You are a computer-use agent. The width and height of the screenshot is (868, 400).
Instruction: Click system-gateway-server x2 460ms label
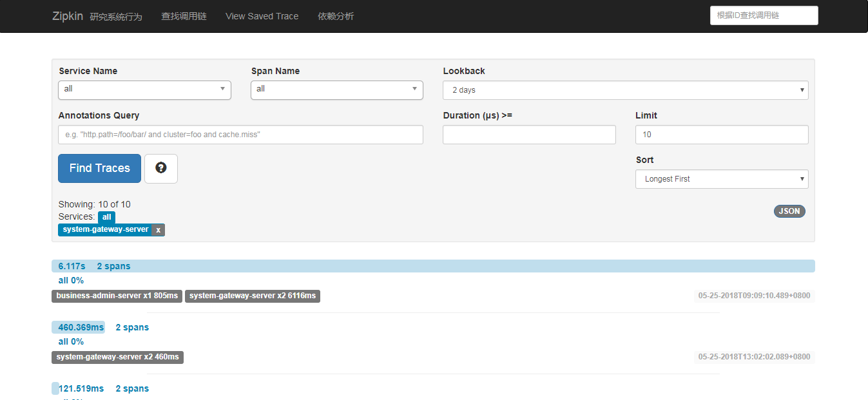pos(117,357)
